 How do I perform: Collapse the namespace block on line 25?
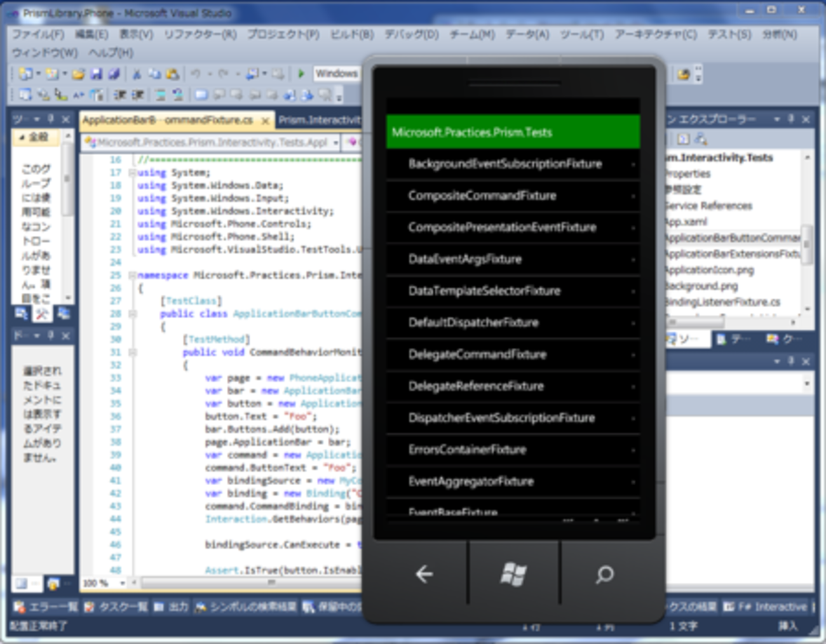(132, 275)
